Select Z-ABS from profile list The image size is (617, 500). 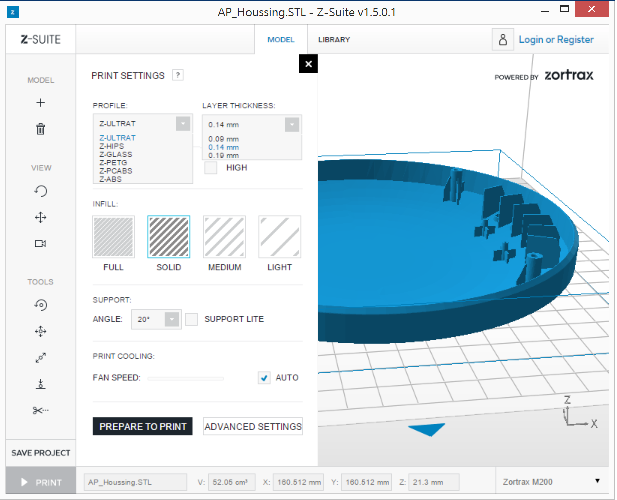(x=111, y=179)
